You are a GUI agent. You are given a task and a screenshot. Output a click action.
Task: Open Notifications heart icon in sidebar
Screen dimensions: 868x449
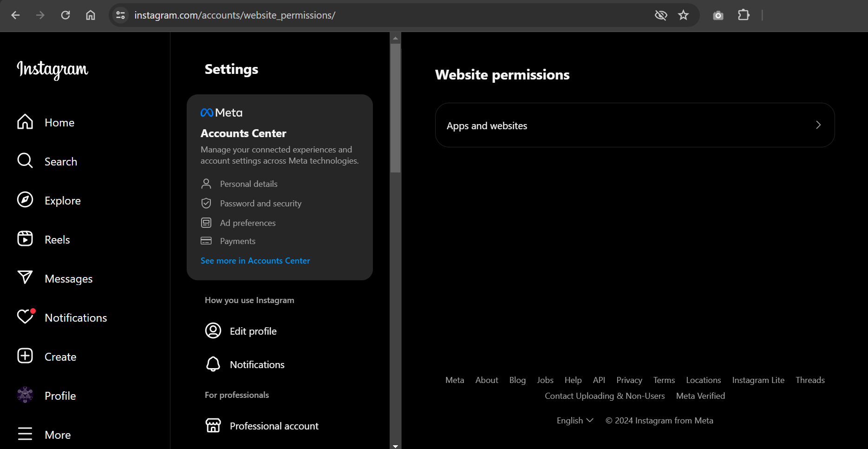pyautogui.click(x=25, y=317)
